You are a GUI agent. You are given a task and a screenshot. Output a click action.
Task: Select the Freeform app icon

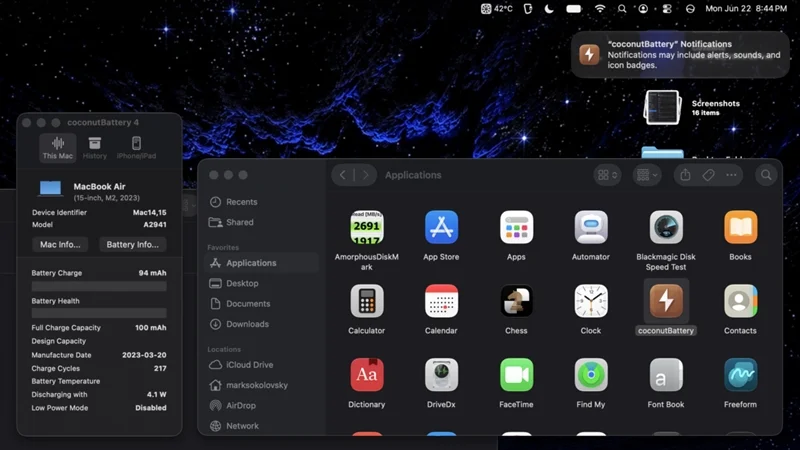coord(740,374)
